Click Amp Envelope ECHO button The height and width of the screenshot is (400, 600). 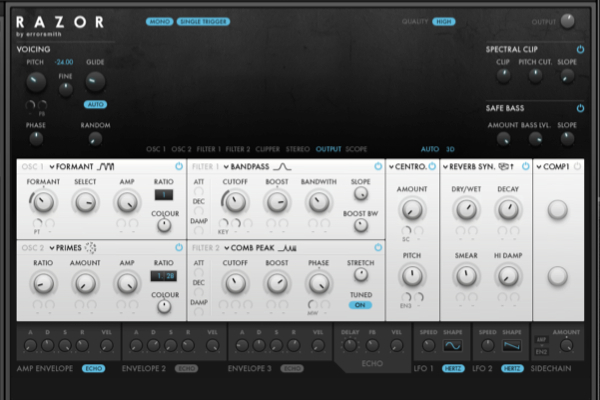coord(93,369)
